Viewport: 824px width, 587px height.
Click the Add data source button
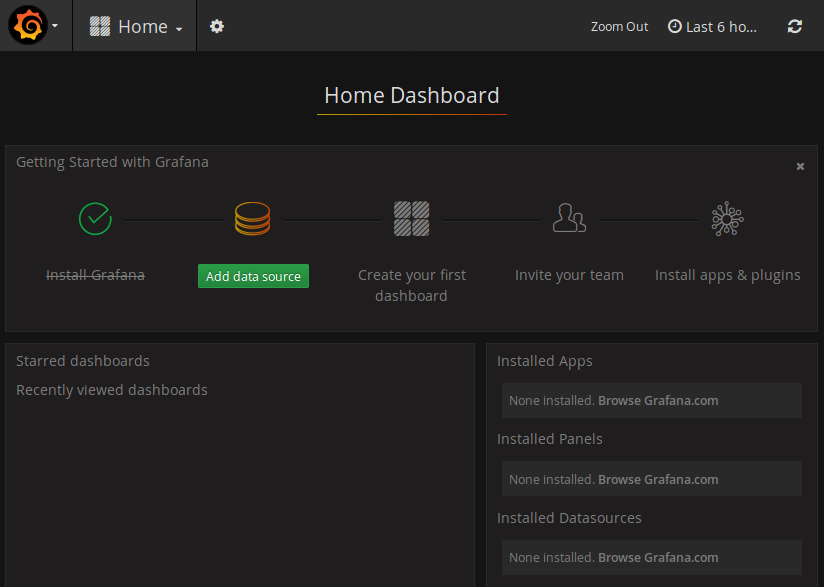pos(253,276)
